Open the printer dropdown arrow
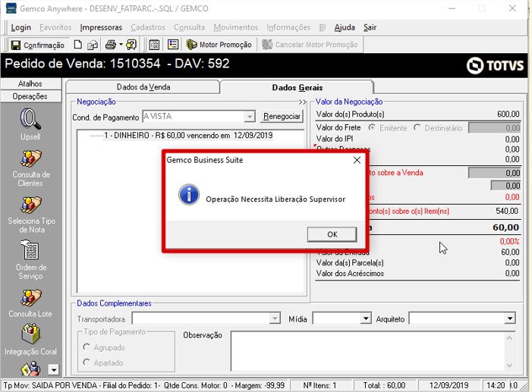Image resolution: width=532 pixels, height=392 pixels. 121,45
